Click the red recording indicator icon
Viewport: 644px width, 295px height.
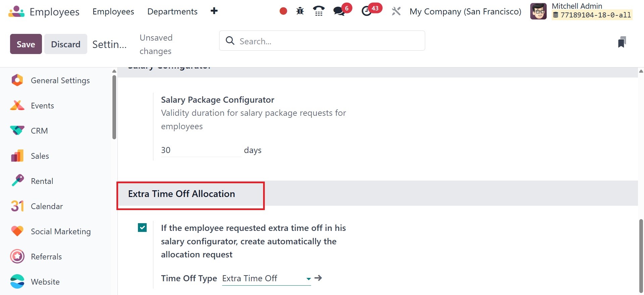[283, 11]
